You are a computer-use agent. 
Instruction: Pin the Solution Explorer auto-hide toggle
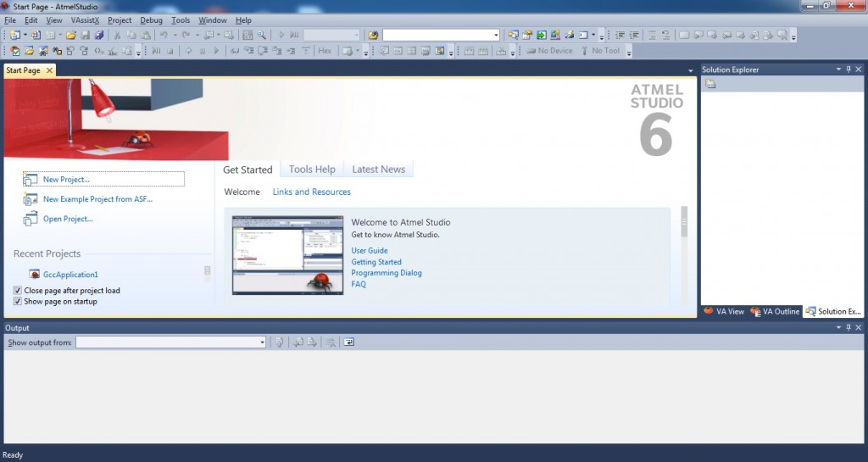pyautogui.click(x=849, y=70)
